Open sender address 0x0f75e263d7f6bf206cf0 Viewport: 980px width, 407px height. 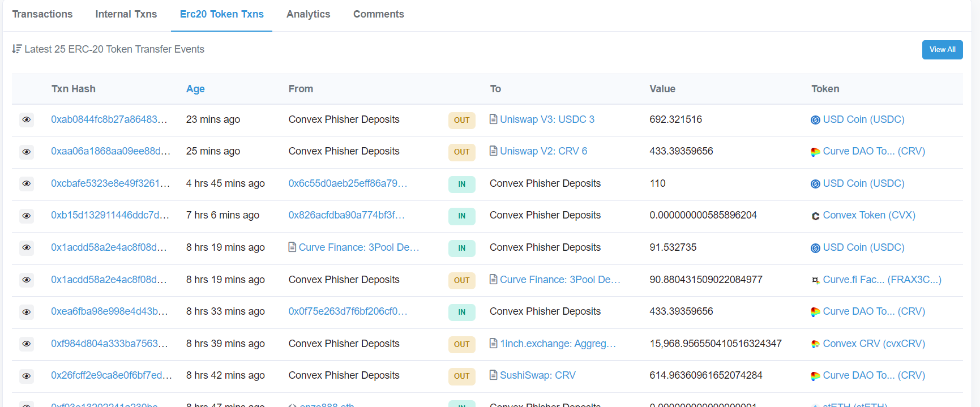[348, 311]
